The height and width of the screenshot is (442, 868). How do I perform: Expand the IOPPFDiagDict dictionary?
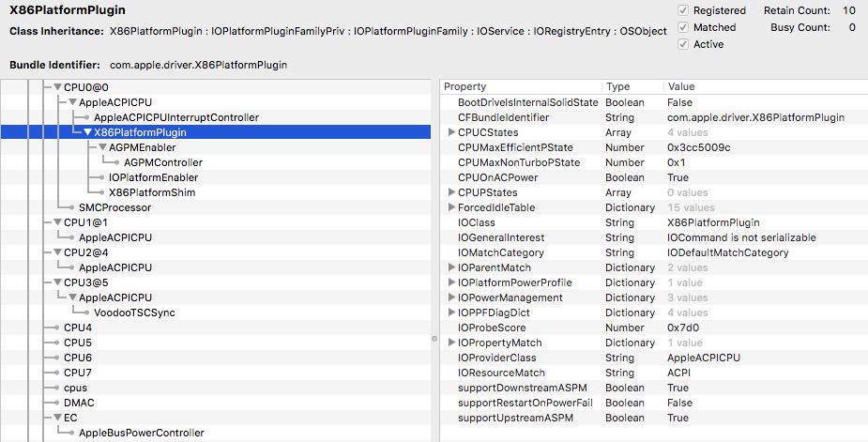point(451,312)
